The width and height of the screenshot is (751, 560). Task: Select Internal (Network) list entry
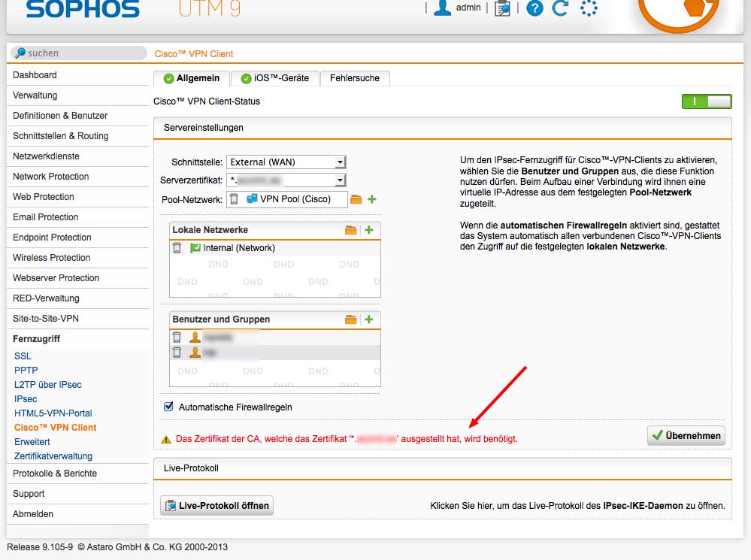[x=275, y=247]
